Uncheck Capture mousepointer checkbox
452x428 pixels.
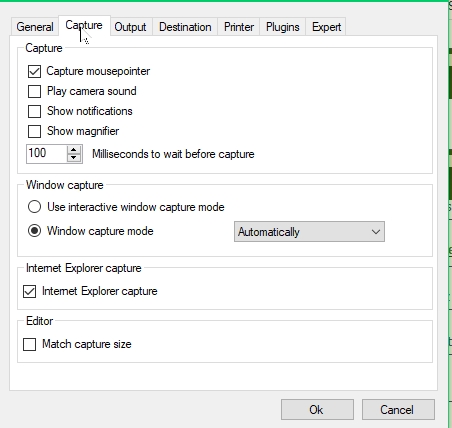pyautogui.click(x=34, y=71)
